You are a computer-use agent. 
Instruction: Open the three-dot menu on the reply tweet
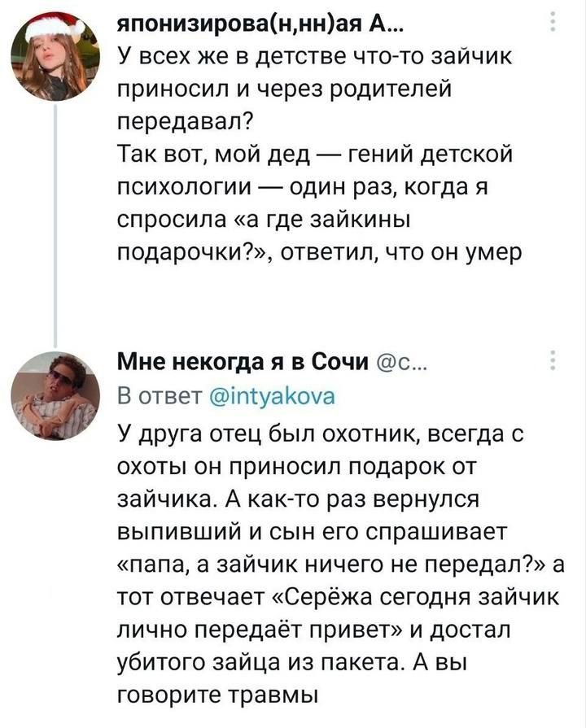(553, 360)
